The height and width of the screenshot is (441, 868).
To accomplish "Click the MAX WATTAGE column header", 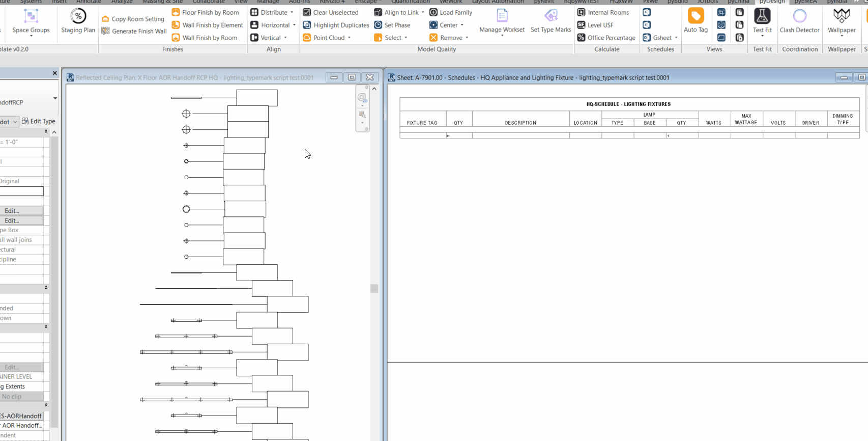I will 746,119.
